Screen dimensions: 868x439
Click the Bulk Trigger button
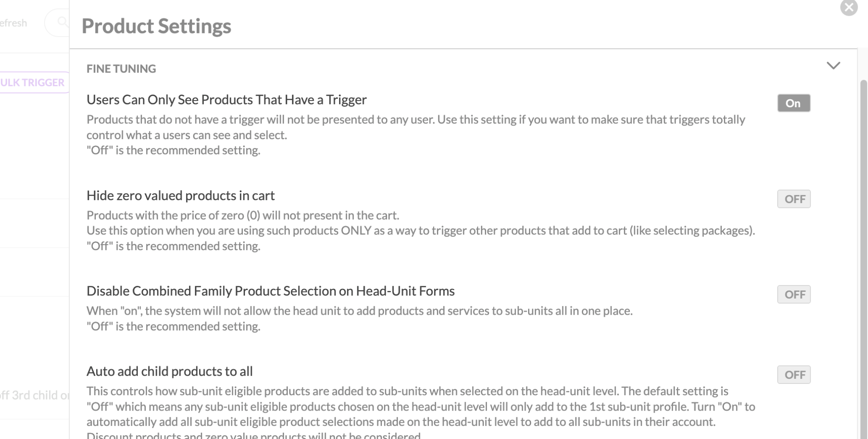tap(33, 82)
